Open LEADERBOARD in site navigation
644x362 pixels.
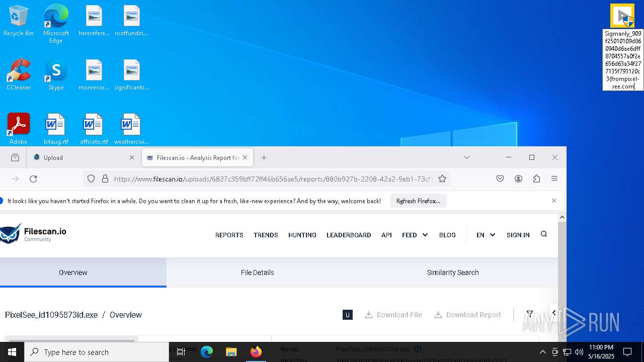(x=349, y=235)
